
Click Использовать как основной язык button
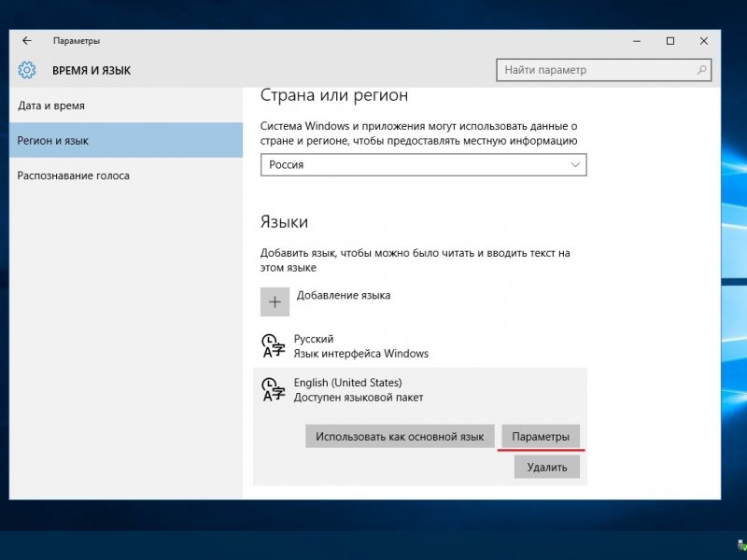pos(400,436)
